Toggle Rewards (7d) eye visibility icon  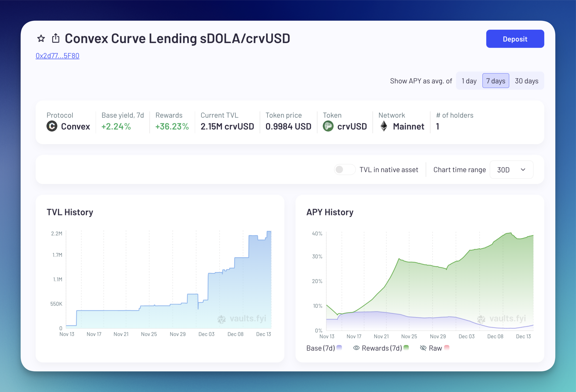coord(356,348)
